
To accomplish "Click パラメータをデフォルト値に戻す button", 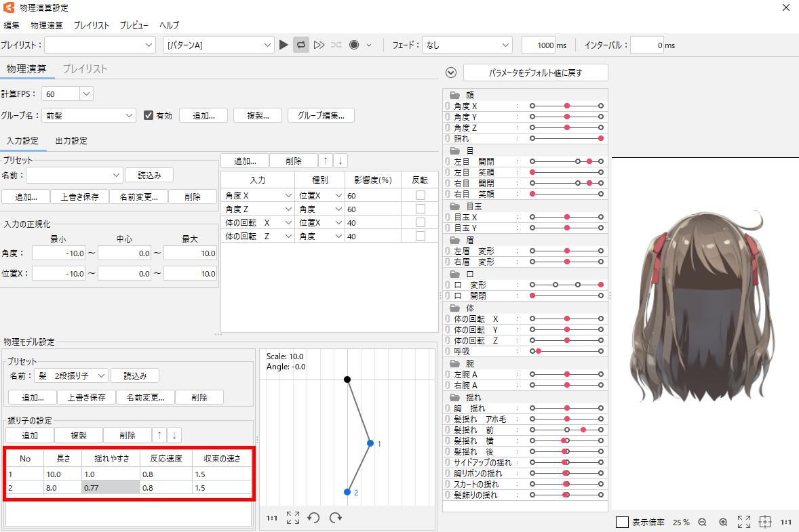I will tap(536, 73).
